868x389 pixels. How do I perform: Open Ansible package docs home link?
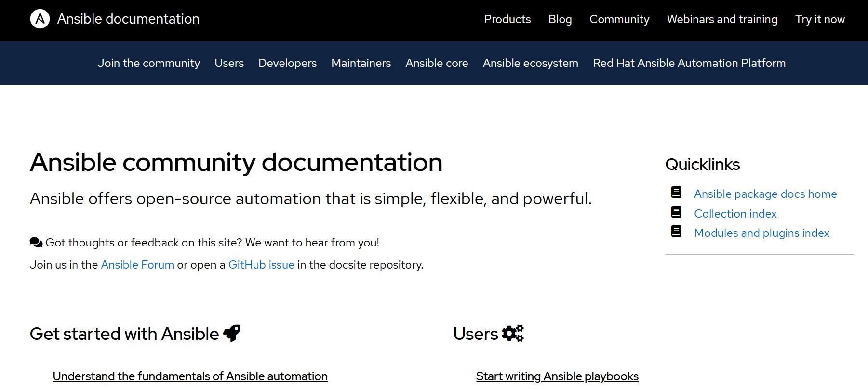coord(765,194)
